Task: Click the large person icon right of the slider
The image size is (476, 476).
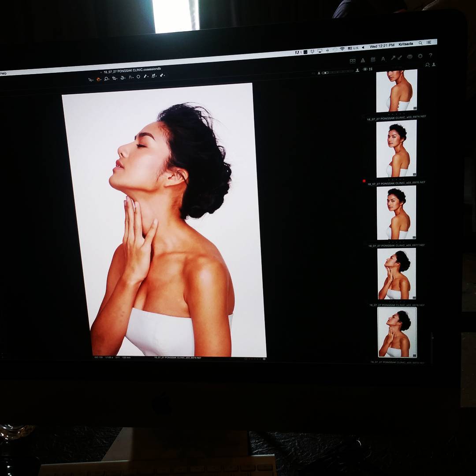Action: click(x=357, y=71)
